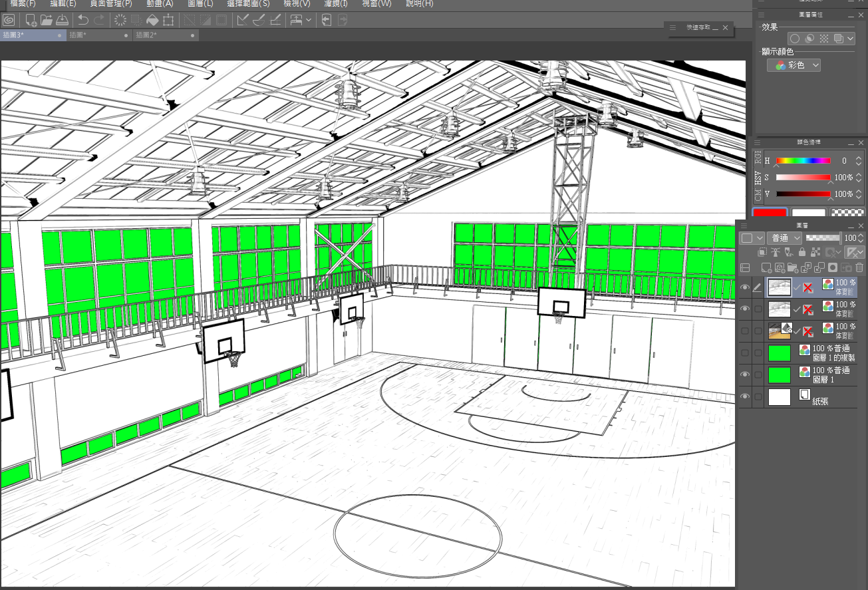Open the display frame toolbar dropdown arrow
This screenshot has height=590, width=868.
pyautogui.click(x=309, y=20)
